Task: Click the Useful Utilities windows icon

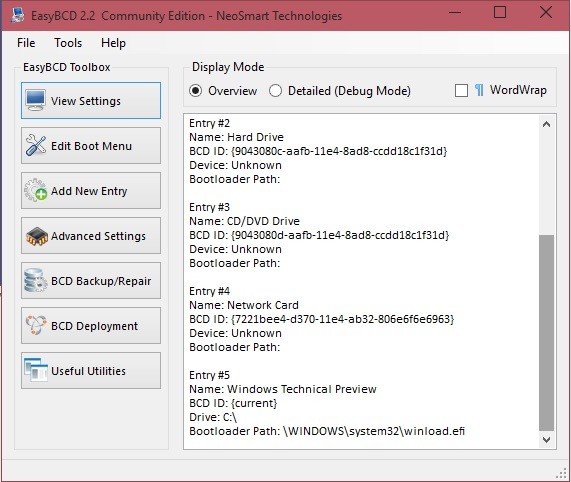Action: point(36,370)
